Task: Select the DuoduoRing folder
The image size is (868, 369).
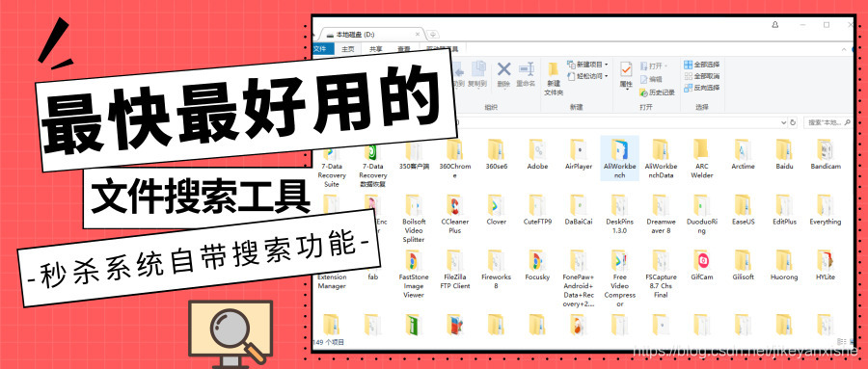Action: [701, 214]
